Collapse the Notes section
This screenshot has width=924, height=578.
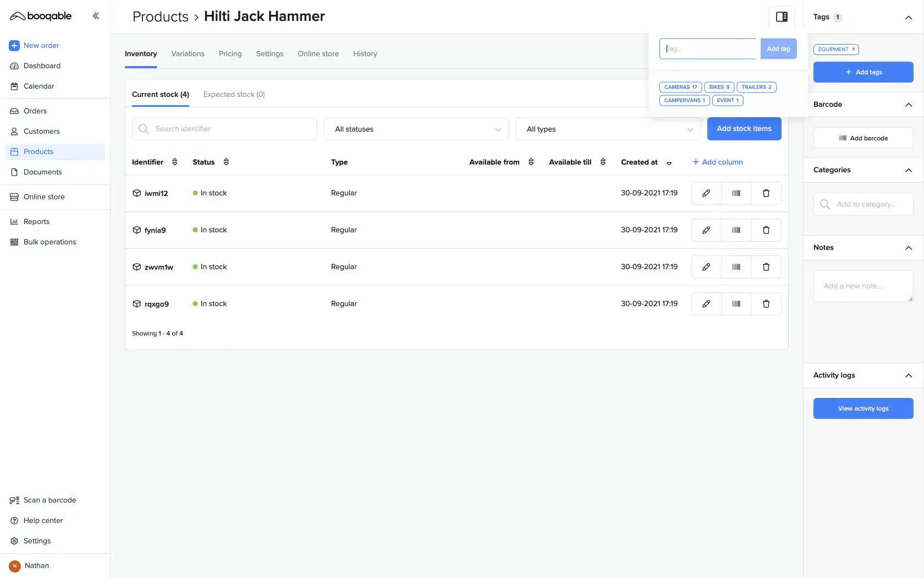(x=909, y=248)
